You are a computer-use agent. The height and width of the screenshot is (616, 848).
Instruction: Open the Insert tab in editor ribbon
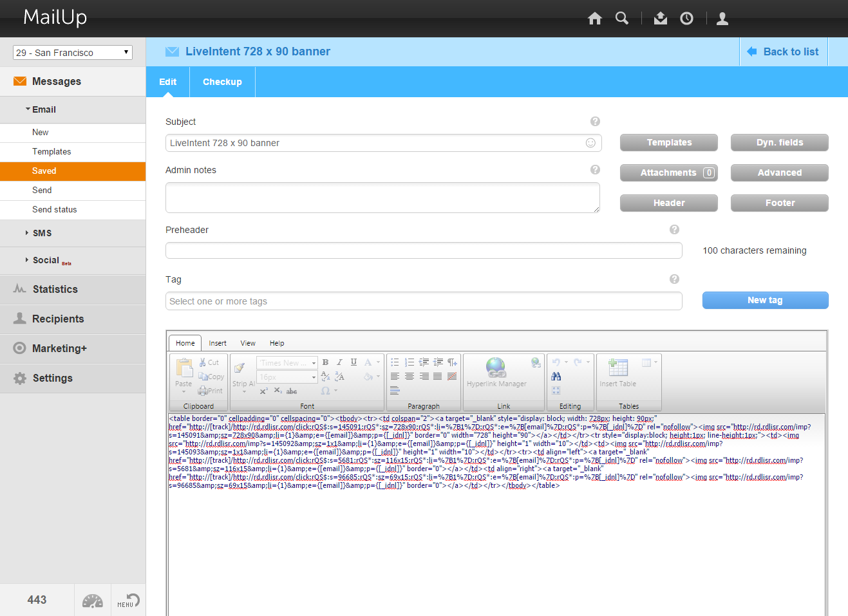pos(218,343)
